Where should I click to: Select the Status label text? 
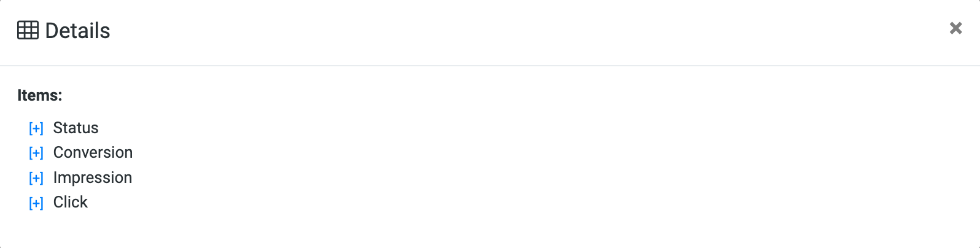point(76,128)
